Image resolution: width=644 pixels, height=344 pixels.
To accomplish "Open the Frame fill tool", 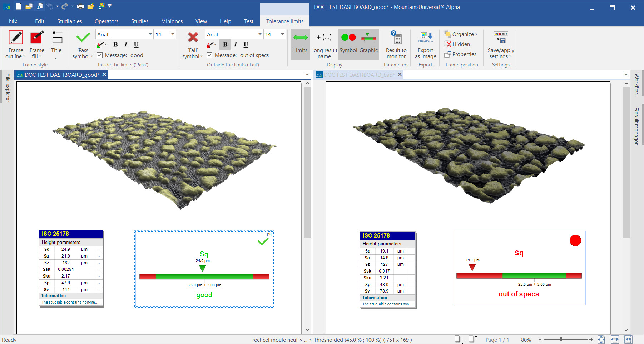I will coord(37,38).
